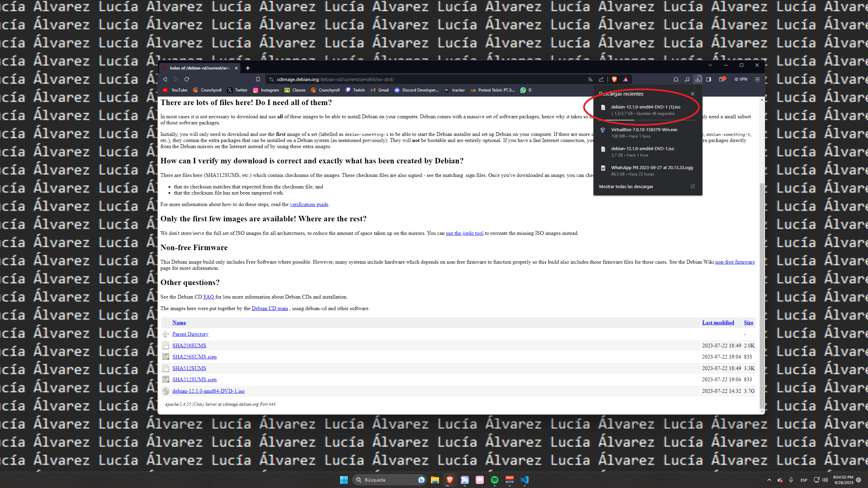Toggle the browser sidebar panel icon

pyautogui.click(x=708, y=79)
